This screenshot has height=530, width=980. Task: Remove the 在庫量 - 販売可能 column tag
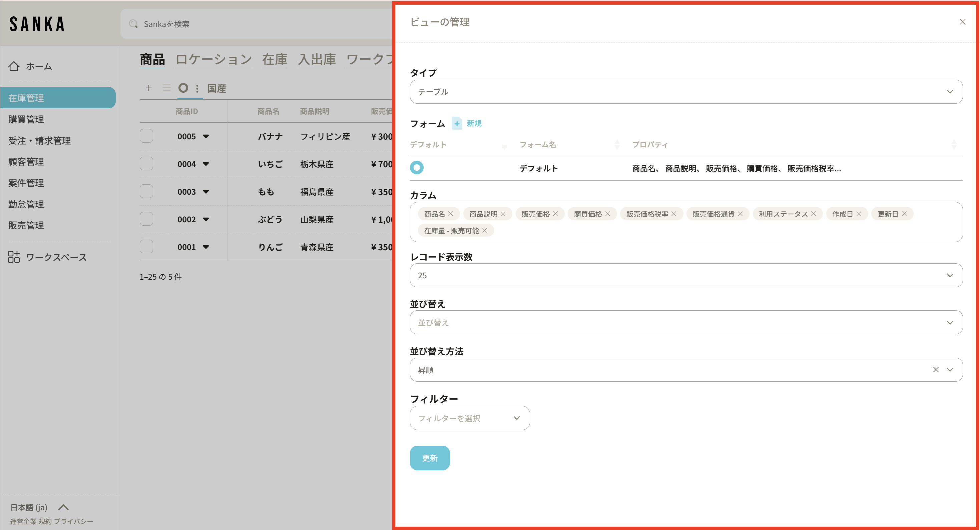pos(485,230)
